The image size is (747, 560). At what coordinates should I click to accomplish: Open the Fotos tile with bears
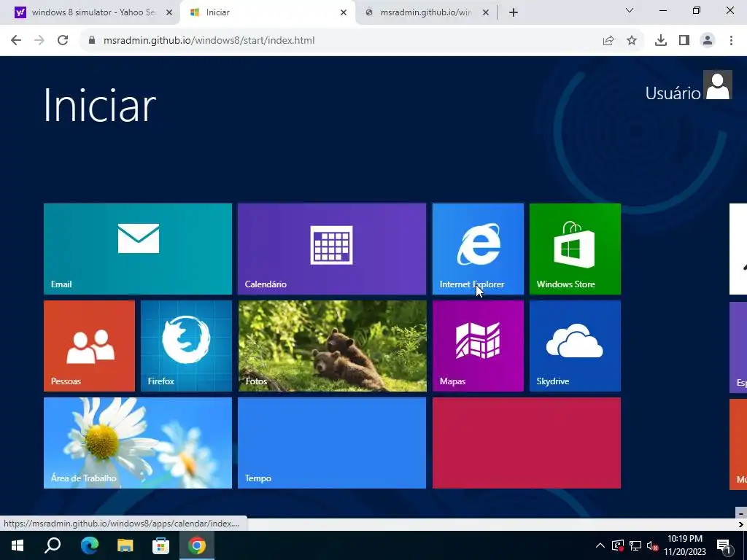tap(332, 346)
